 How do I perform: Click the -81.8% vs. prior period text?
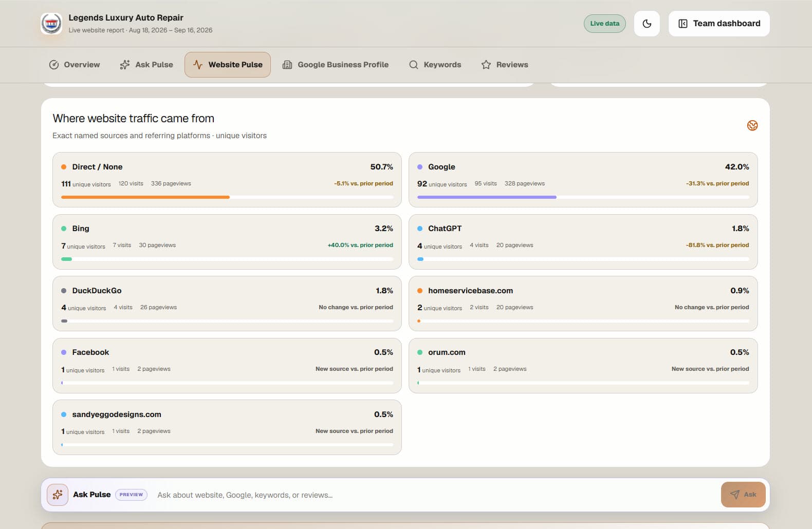(717, 245)
